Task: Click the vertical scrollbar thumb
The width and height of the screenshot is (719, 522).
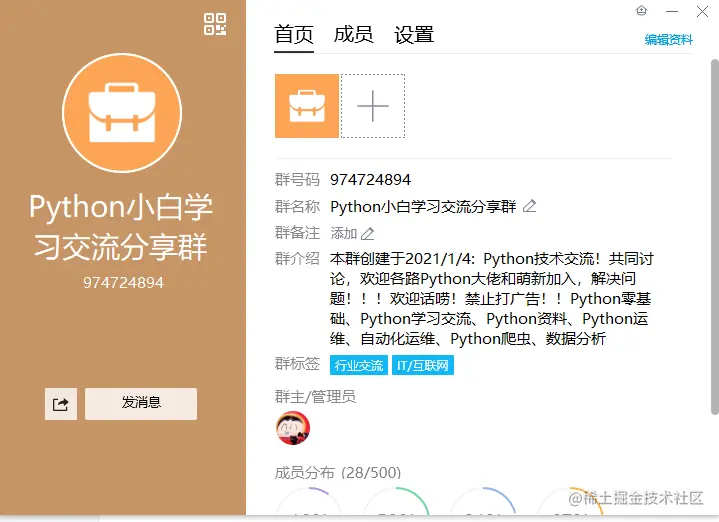Action: pos(714,237)
